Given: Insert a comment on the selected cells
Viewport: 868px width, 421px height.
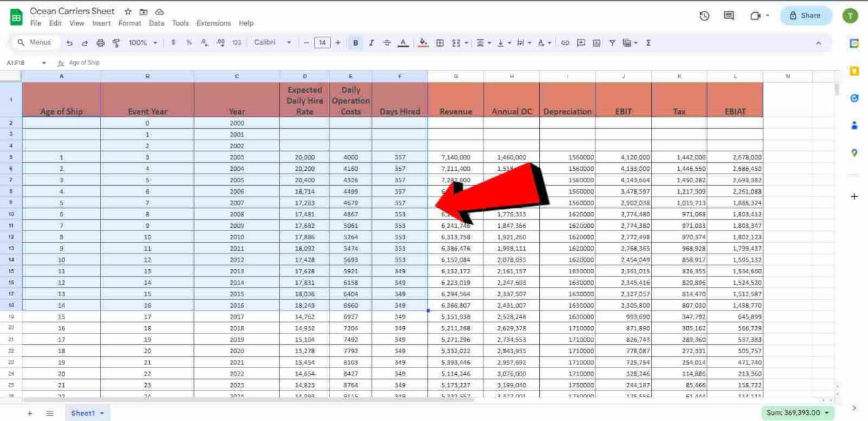Looking at the screenshot, I should point(580,42).
